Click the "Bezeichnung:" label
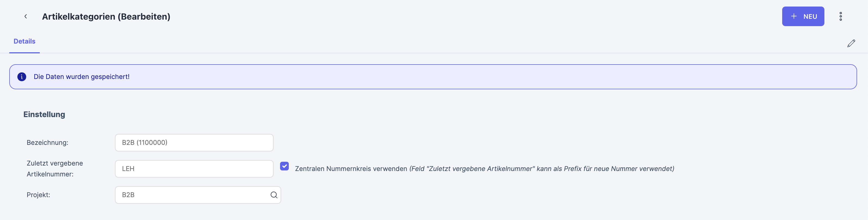 47,142
